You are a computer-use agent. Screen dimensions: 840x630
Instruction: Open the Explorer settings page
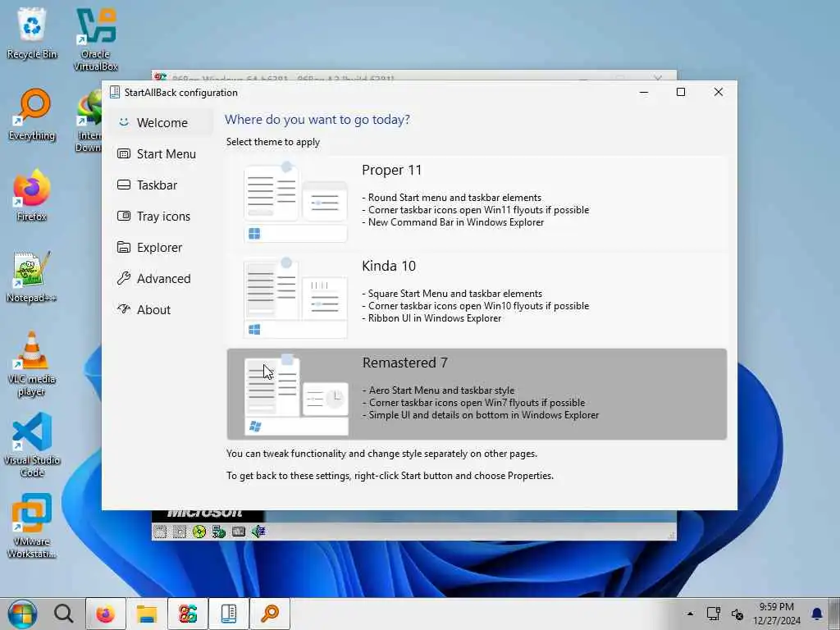pyautogui.click(x=162, y=247)
